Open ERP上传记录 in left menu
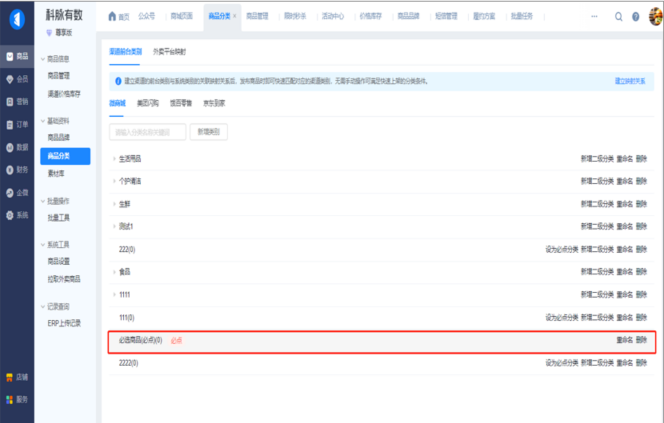664x423 pixels. (x=64, y=323)
